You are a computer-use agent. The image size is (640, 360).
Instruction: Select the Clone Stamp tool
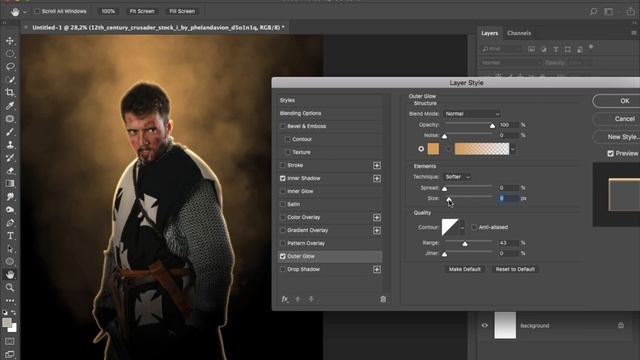tap(10, 145)
